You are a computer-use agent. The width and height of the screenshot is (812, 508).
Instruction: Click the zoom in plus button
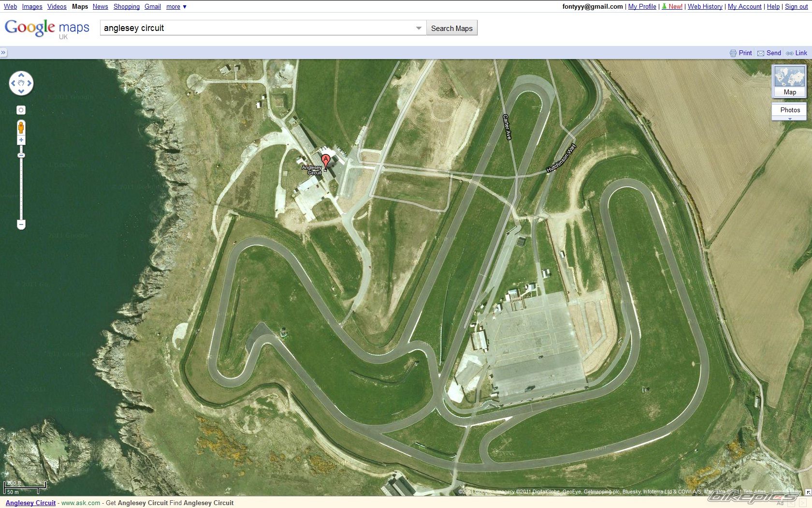coord(21,140)
